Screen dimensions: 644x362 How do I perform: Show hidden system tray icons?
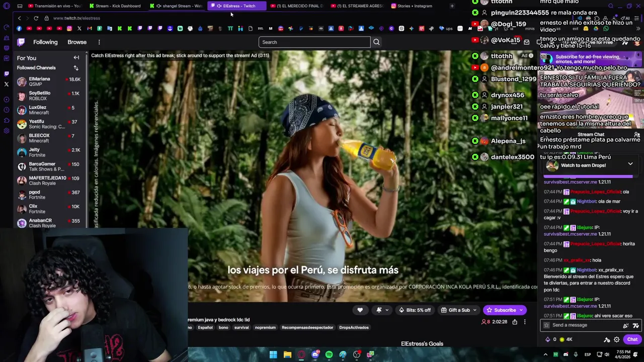click(x=545, y=355)
